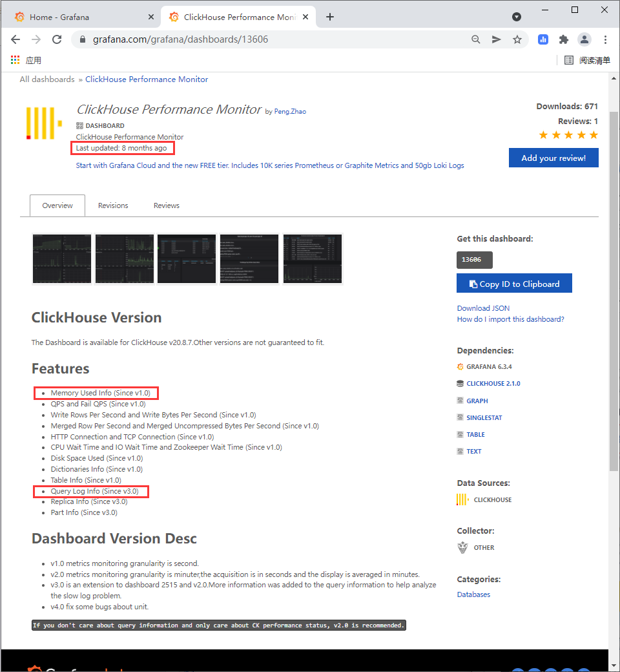The image size is (620, 672).
Task: Click Copy ID to Clipboard button
Action: 514,283
